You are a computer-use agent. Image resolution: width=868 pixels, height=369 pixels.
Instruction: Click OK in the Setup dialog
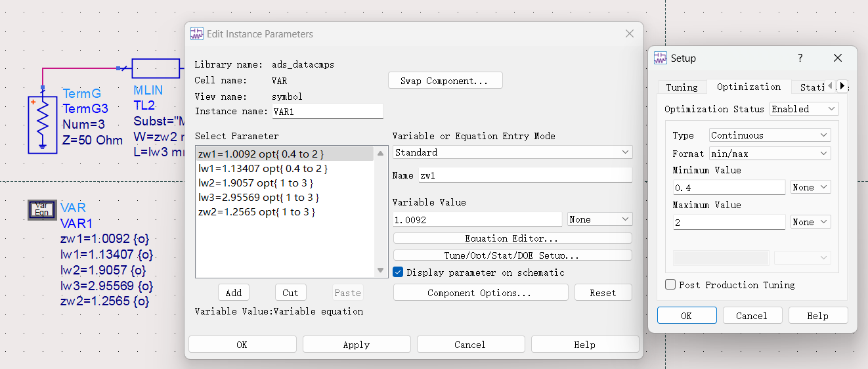(687, 315)
